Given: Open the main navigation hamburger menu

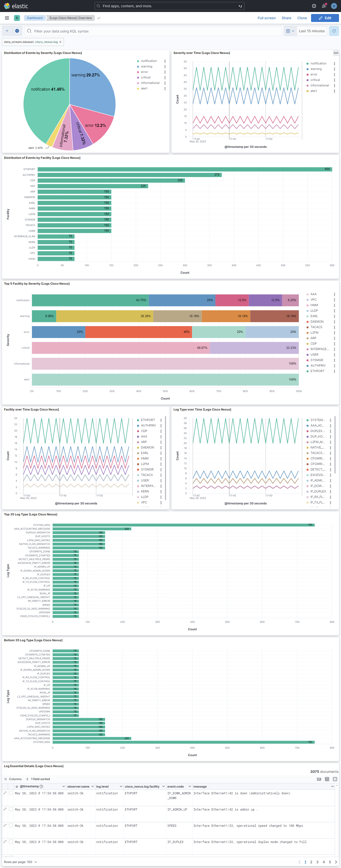Looking at the screenshot, I should pos(7,18).
